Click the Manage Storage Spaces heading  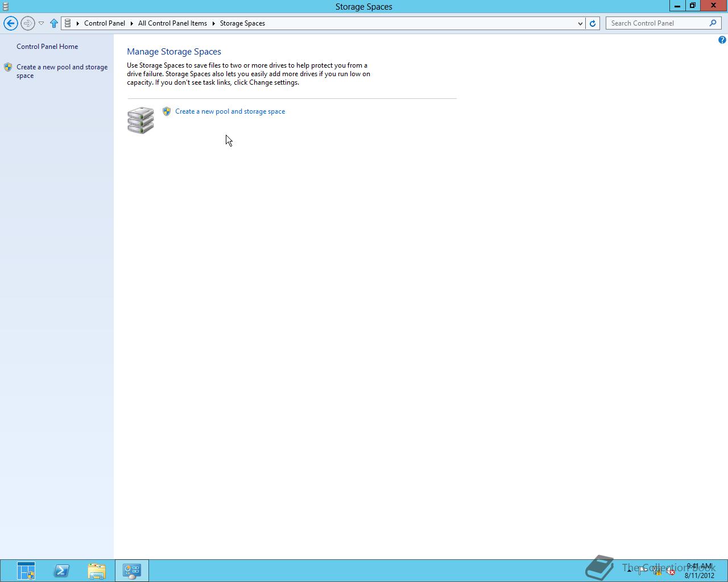pyautogui.click(x=174, y=52)
